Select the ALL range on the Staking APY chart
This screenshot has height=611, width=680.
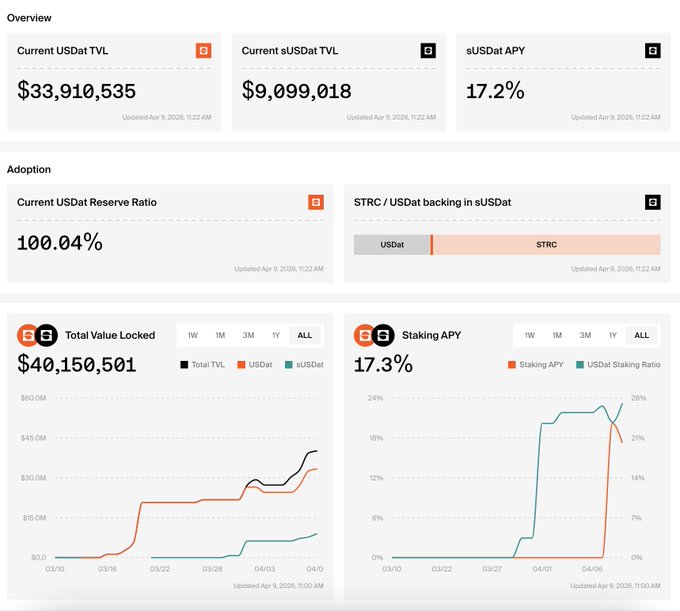pos(641,335)
